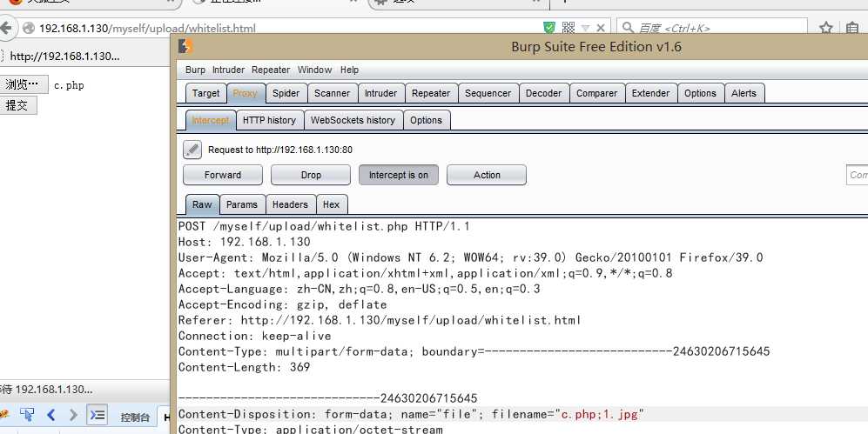
Task: Click the Firefox back arrow button
Action: click(x=5, y=28)
